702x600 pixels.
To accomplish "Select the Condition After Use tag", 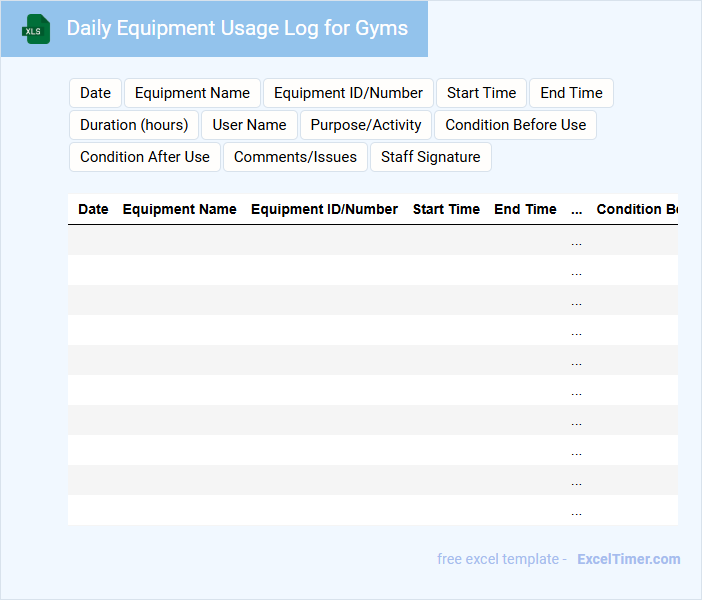I will (x=145, y=157).
